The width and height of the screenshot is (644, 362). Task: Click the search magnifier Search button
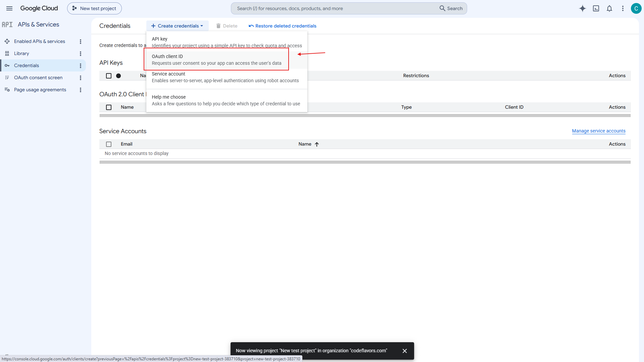451,8
